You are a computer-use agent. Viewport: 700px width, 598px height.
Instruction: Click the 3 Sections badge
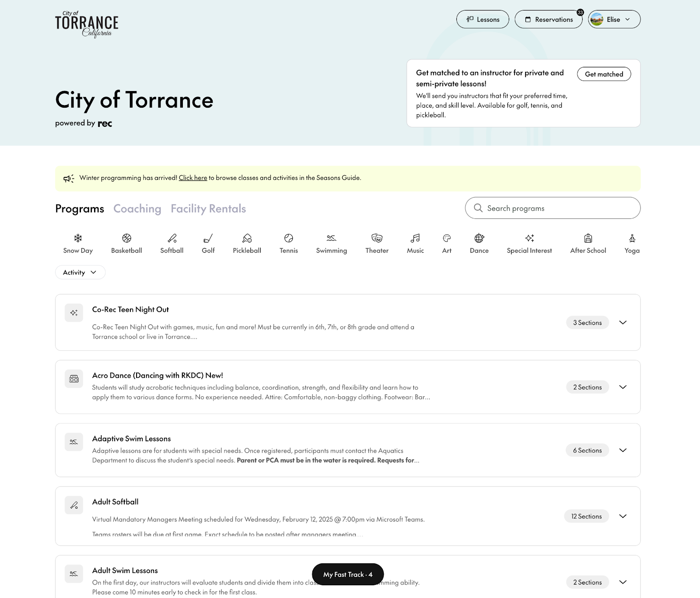(588, 323)
